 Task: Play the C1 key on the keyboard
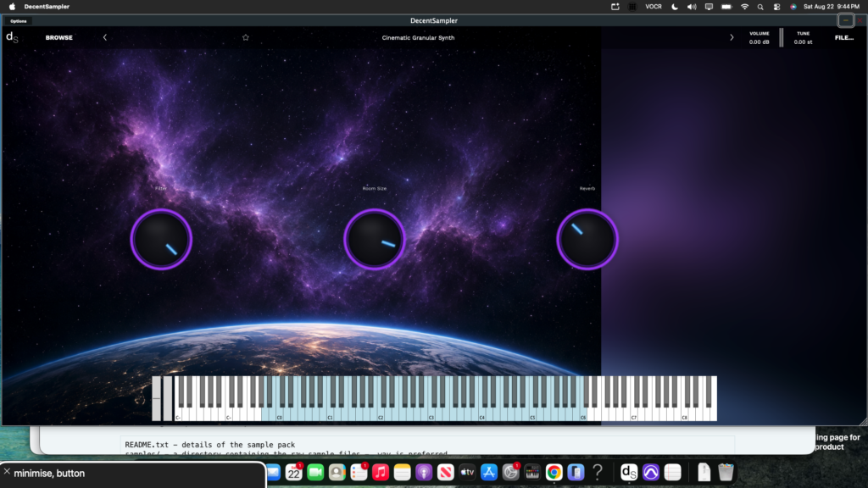coord(331,413)
